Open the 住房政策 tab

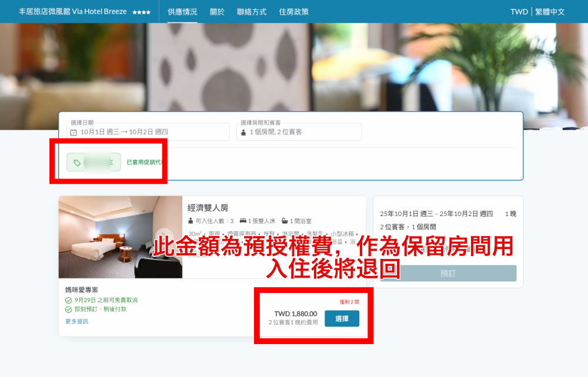(293, 12)
